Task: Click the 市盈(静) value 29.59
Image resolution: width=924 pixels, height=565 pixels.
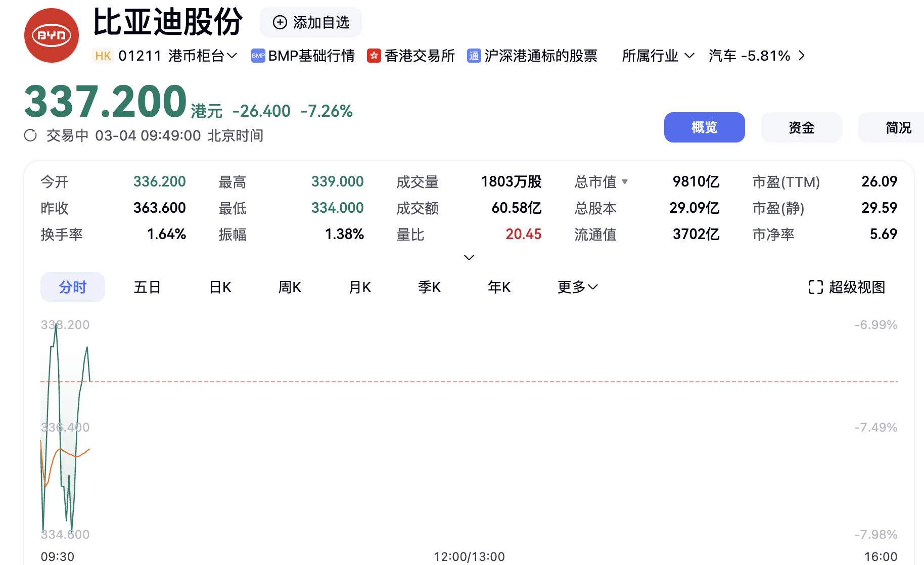Action: (x=880, y=208)
